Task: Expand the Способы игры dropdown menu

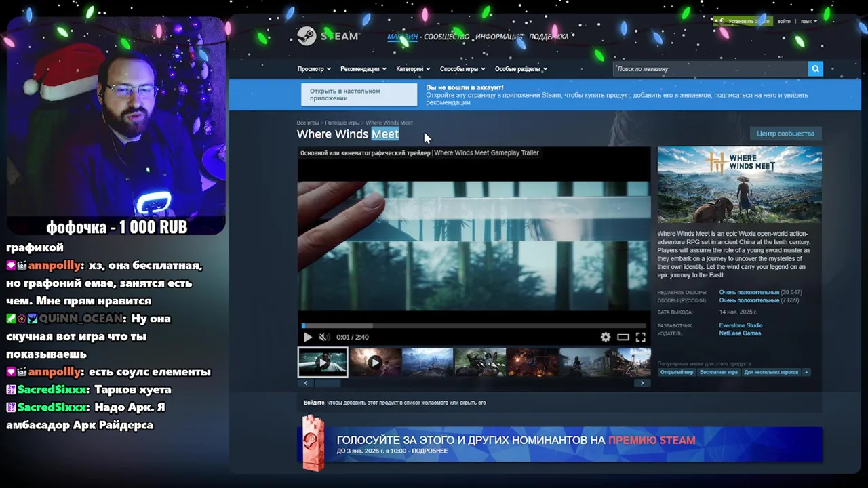Action: (462, 69)
